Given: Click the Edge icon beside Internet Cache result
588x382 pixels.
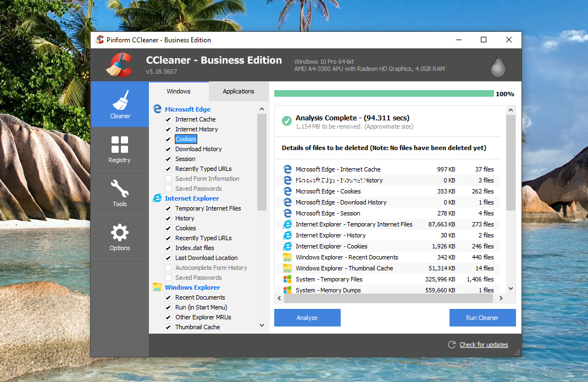Looking at the screenshot, I should (287, 169).
